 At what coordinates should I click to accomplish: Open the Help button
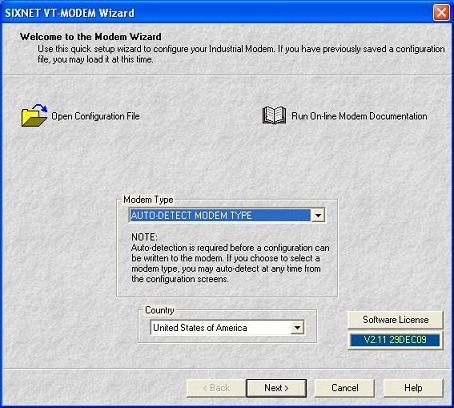(413, 388)
